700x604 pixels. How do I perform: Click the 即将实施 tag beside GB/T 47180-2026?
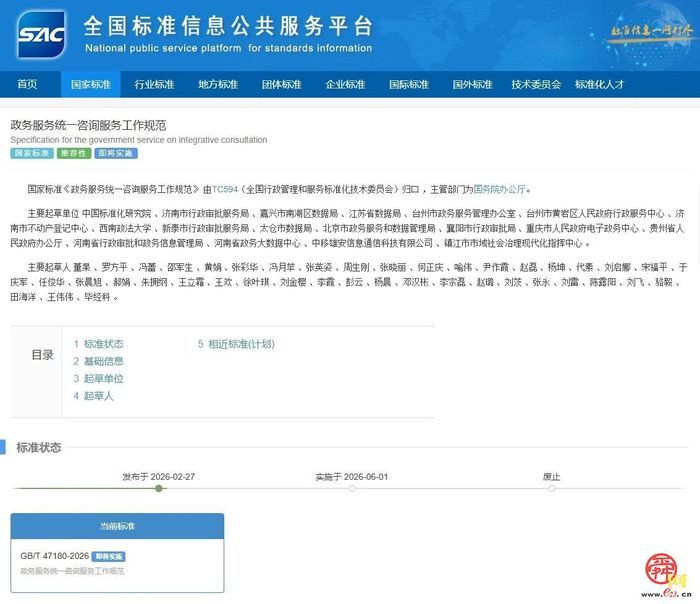click(109, 556)
